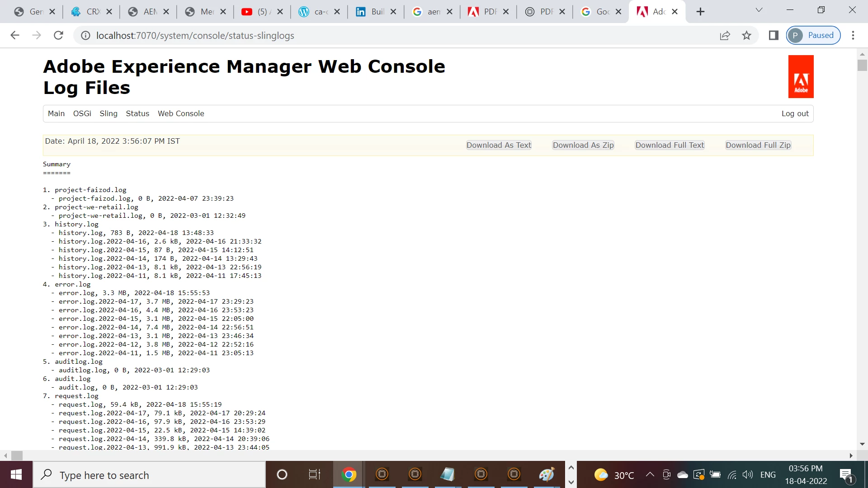The width and height of the screenshot is (868, 488).
Task: Click the site information icon
Action: click(85, 35)
